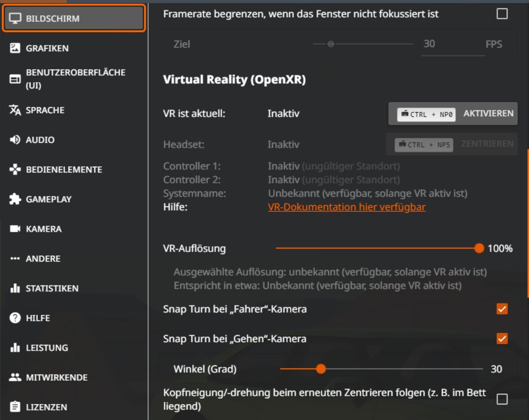The image size is (529, 420).
Task: Click the Audio speaker icon
Action: pyautogui.click(x=15, y=140)
